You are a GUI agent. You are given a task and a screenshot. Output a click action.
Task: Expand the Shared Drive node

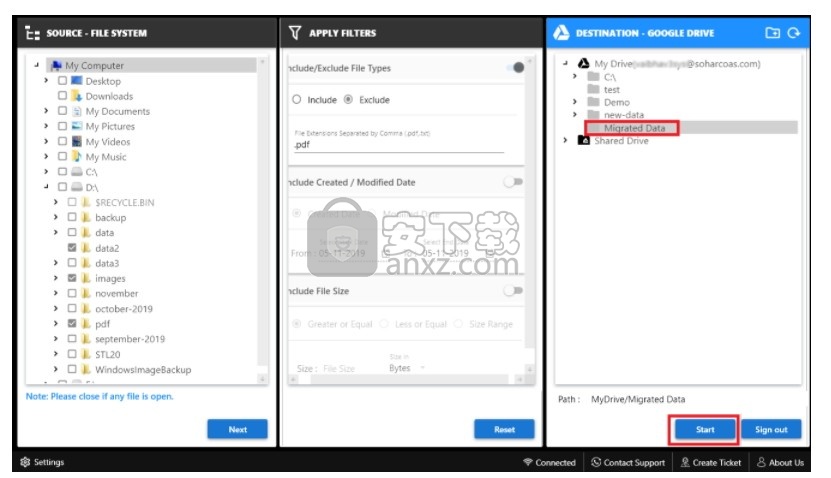click(565, 140)
